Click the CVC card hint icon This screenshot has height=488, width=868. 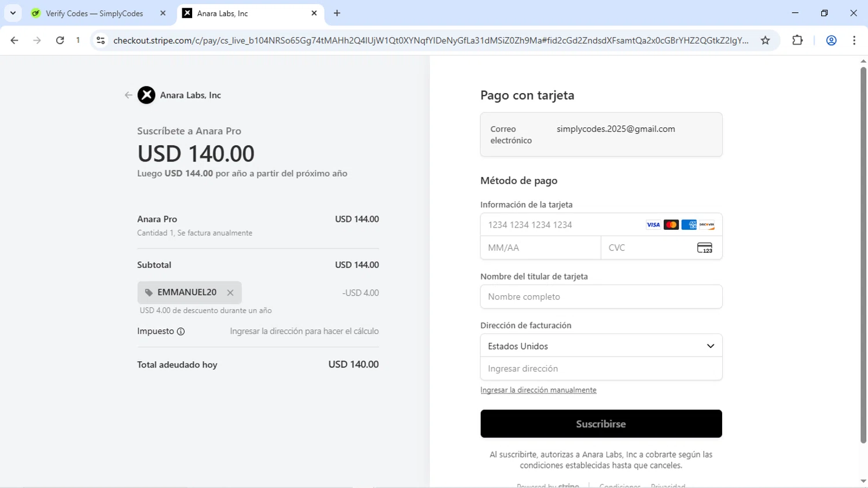[x=705, y=248]
